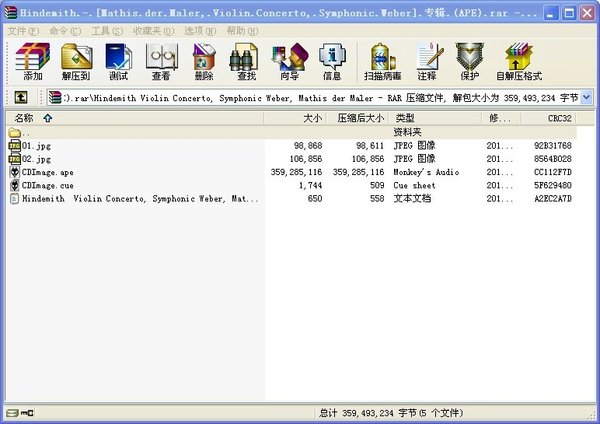Image resolution: width=600 pixels, height=424 pixels.
Task: Click the 文本文档 type cell
Action: pyautogui.click(x=412, y=199)
